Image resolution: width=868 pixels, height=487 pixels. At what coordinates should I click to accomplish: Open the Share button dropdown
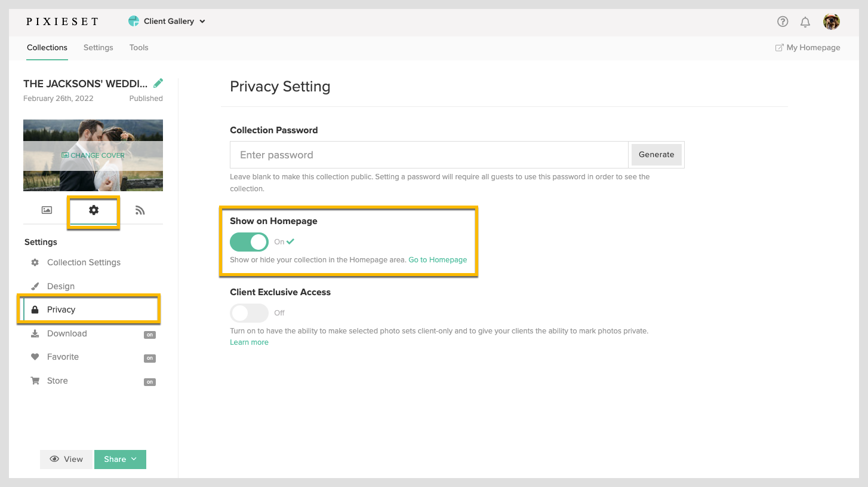click(120, 460)
